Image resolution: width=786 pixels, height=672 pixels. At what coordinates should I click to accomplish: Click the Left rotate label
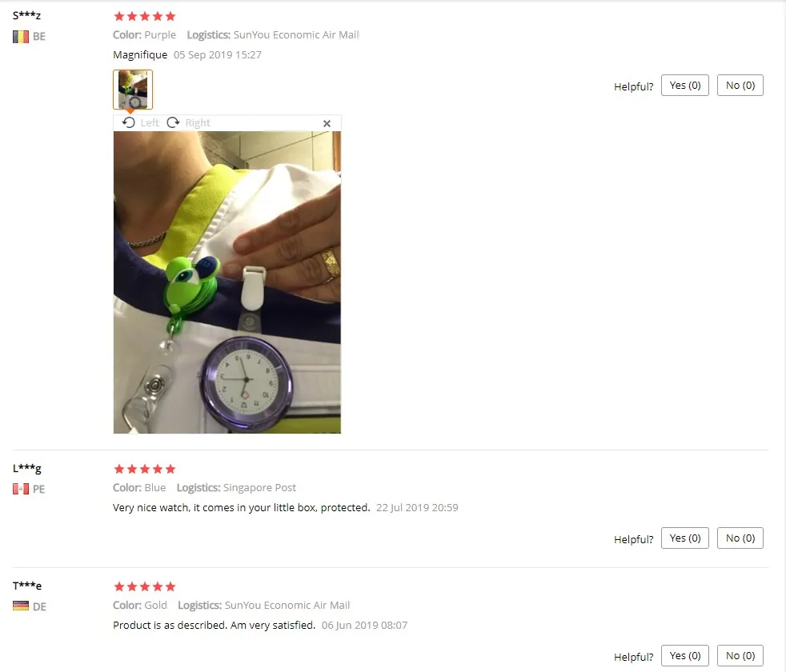tap(150, 122)
